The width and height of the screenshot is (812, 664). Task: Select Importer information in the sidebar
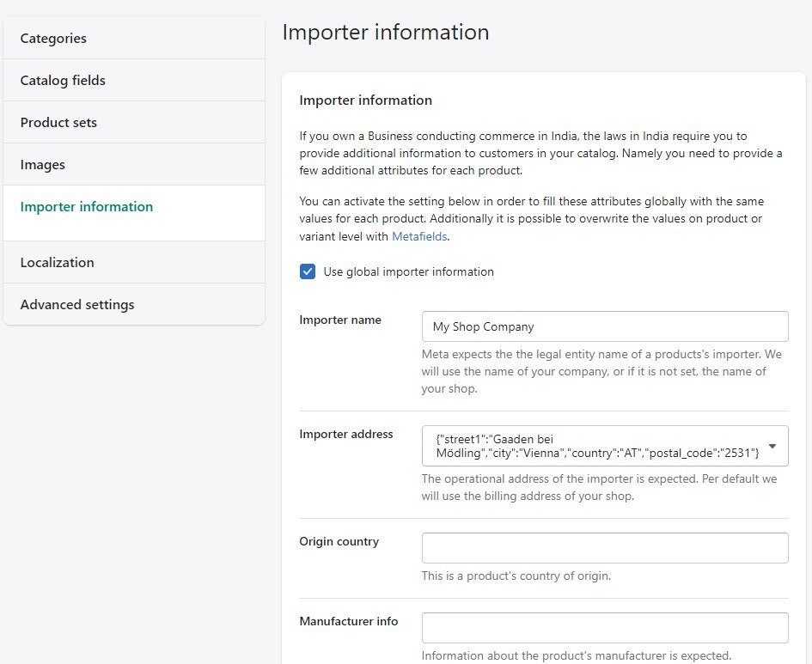[86, 206]
